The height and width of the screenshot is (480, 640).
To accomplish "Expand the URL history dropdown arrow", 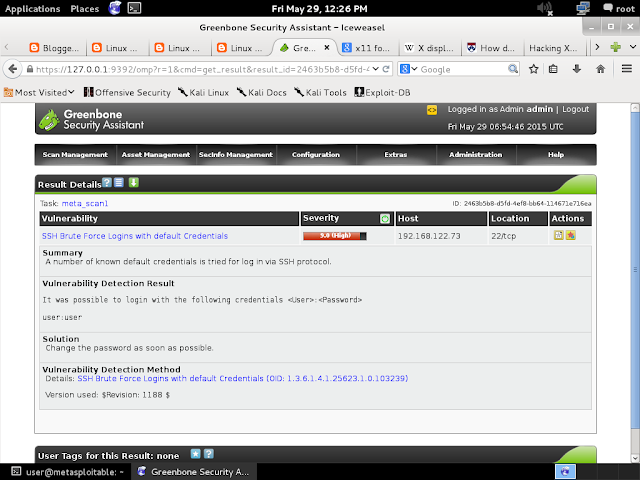I will (x=376, y=69).
